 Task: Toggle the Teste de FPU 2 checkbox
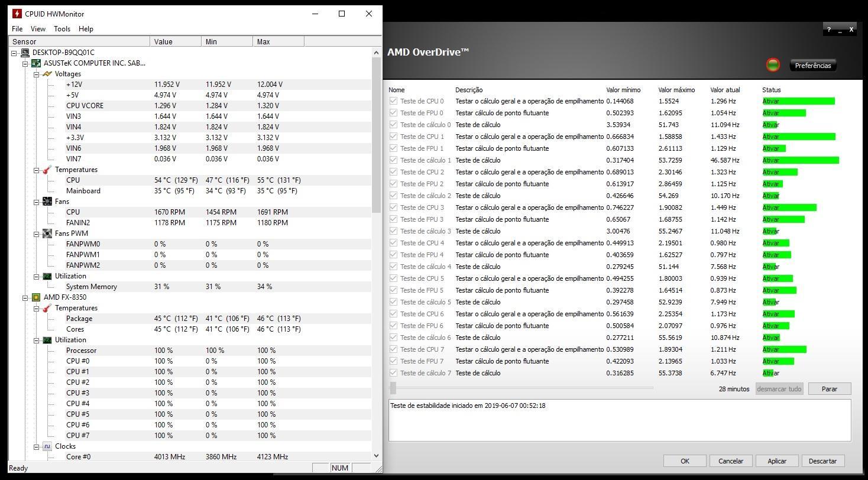(393, 184)
